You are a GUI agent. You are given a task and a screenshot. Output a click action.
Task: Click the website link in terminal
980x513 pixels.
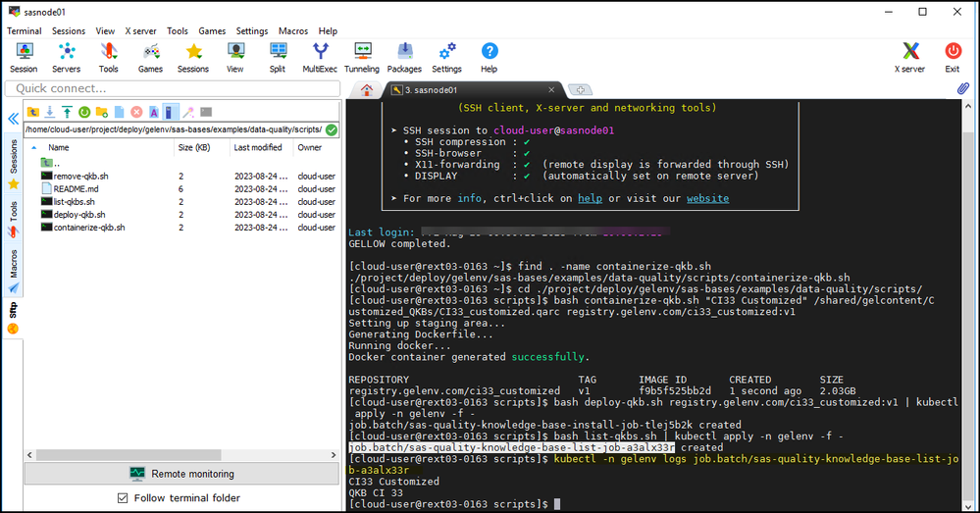pyautogui.click(x=706, y=198)
